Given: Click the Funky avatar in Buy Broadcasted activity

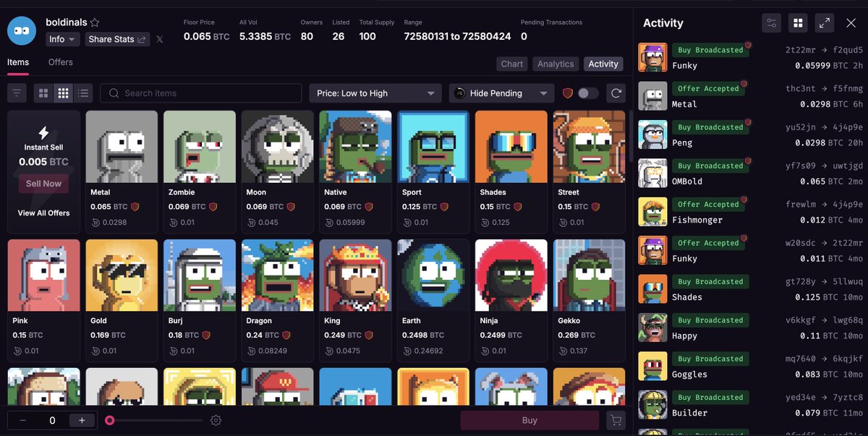Looking at the screenshot, I should click(x=652, y=57).
